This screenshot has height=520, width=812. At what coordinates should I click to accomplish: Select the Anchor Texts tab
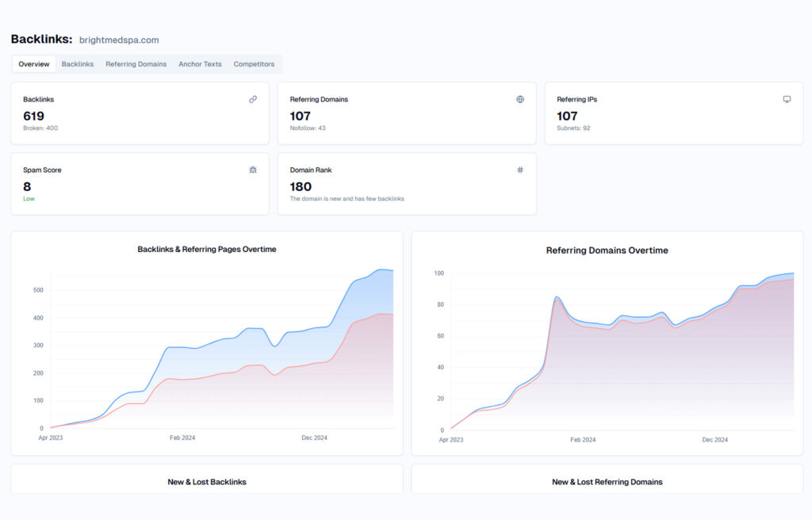pos(200,64)
